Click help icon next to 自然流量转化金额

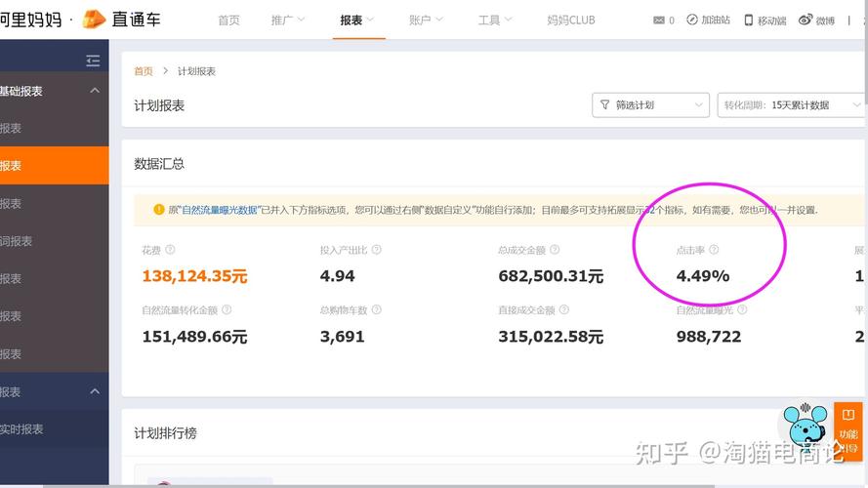[x=227, y=309]
